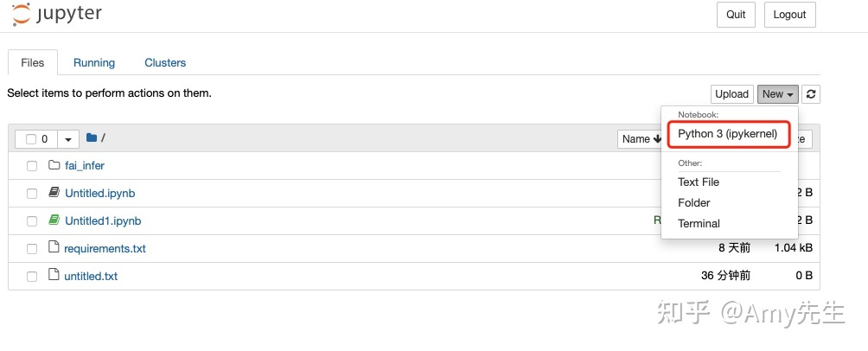Tick the checkbox for Untitled.ipynb
This screenshot has width=868, height=351.
(x=32, y=194)
